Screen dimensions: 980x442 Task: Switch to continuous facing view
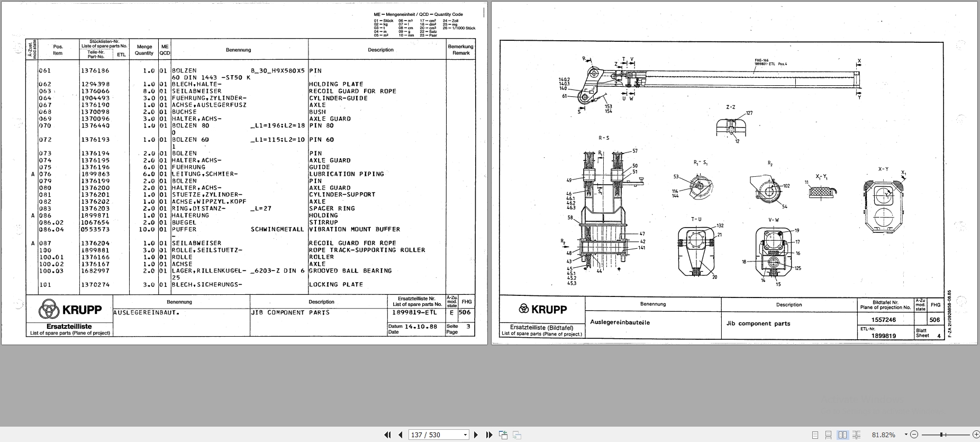(x=857, y=435)
